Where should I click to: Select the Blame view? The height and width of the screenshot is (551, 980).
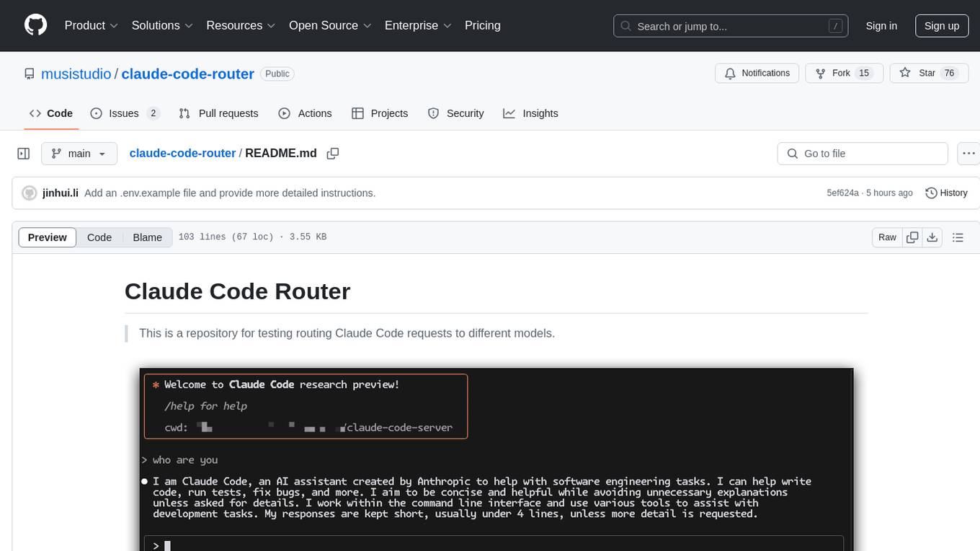click(x=147, y=237)
